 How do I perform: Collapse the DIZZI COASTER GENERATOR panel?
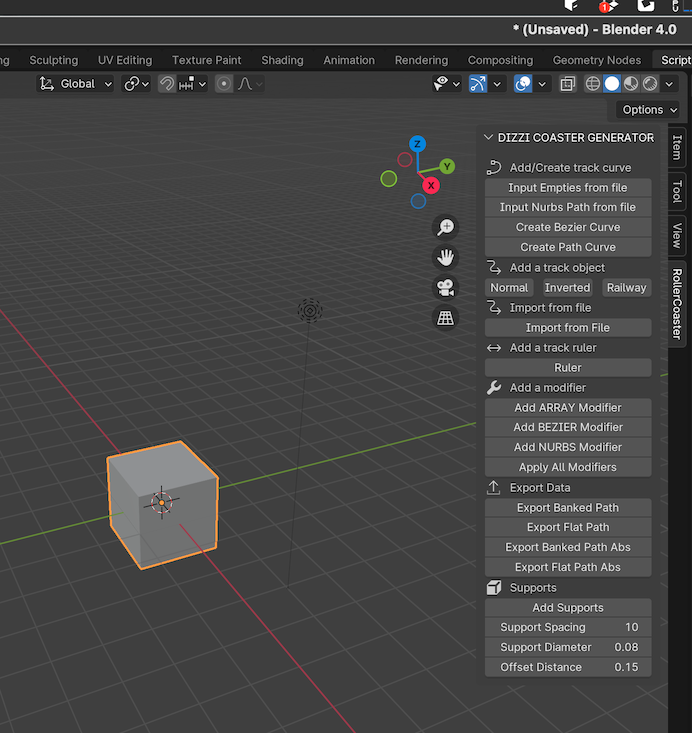tap(489, 137)
